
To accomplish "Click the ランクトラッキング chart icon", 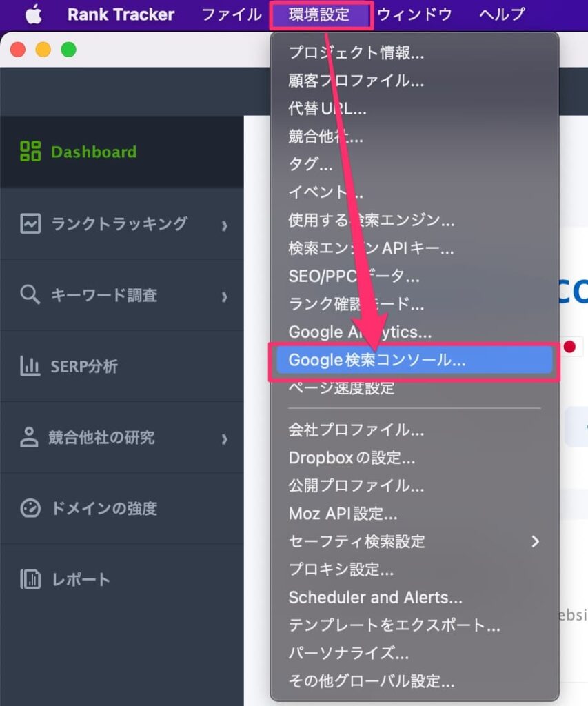I will [30, 223].
